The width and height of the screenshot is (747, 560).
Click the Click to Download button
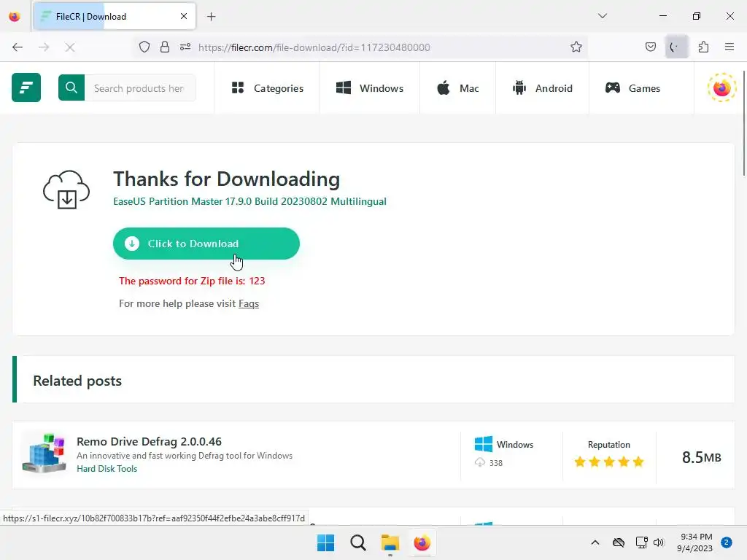[206, 244]
